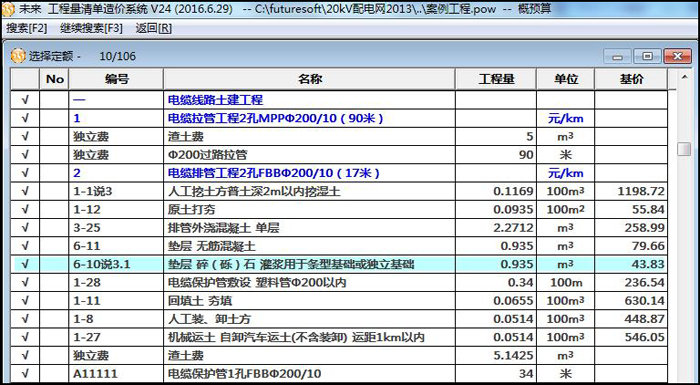The image size is (700, 385).
Task: Click the vertical scrollbar thumb
Action: click(684, 149)
